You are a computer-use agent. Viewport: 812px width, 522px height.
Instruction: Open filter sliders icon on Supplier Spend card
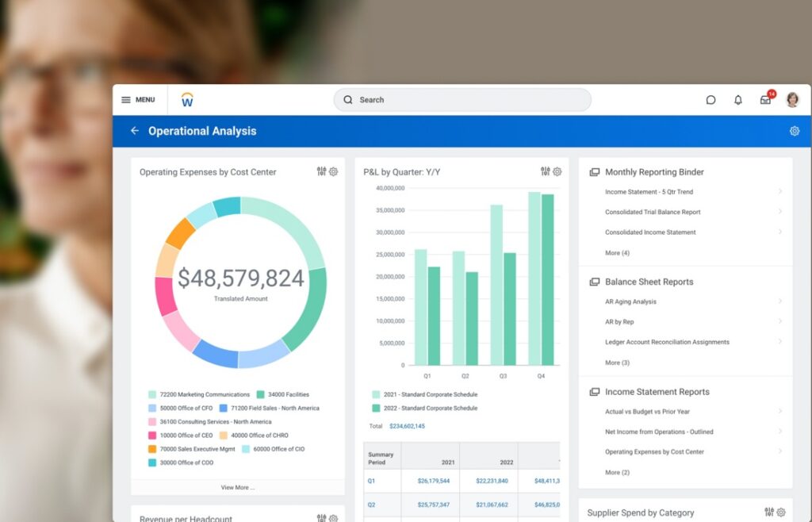tap(768, 512)
